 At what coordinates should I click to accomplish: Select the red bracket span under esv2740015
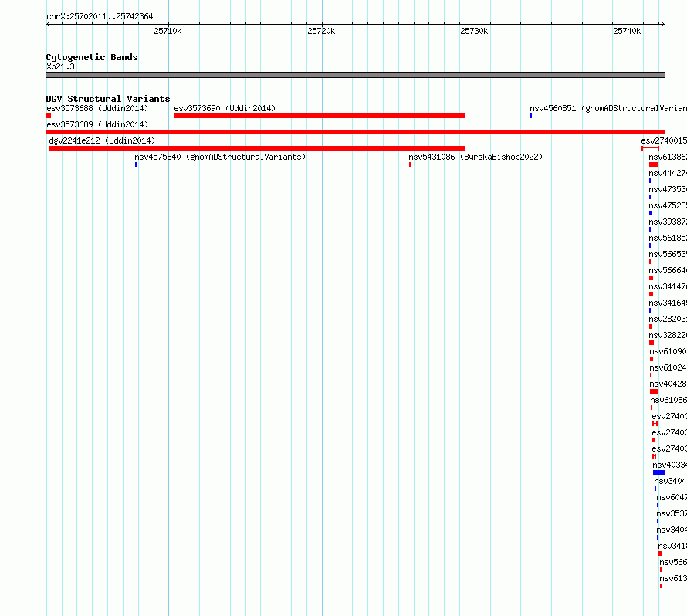coord(650,148)
